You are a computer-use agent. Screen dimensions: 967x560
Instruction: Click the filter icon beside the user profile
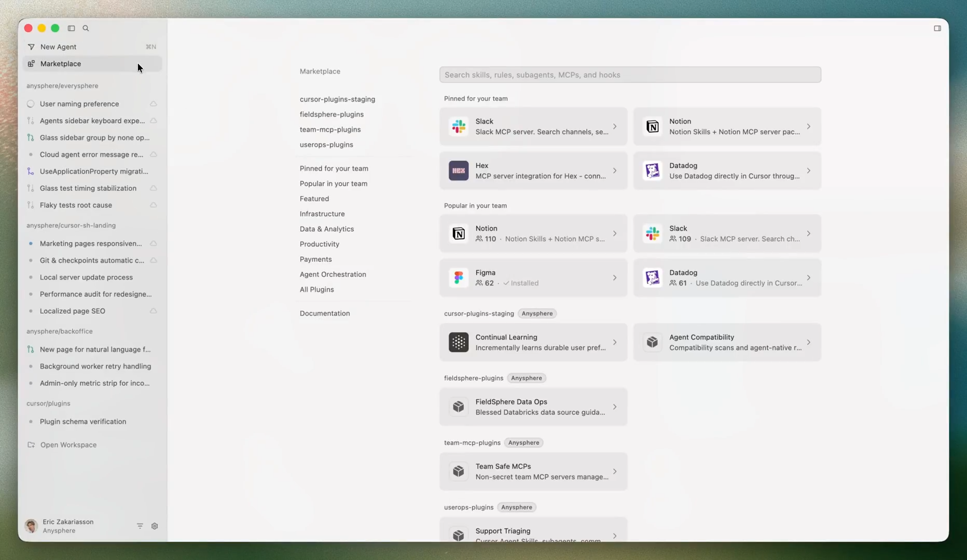[140, 526]
